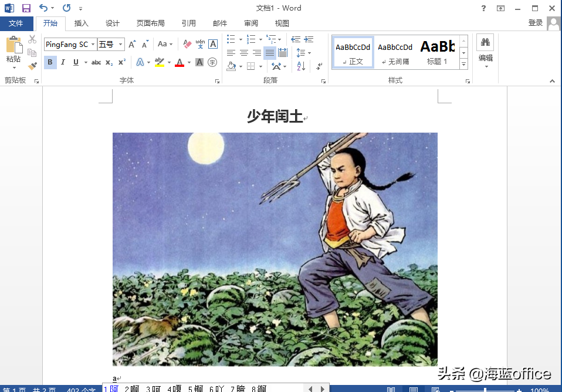This screenshot has width=562, height=392.
Task: Apply yellow text highlight color
Action: (159, 62)
